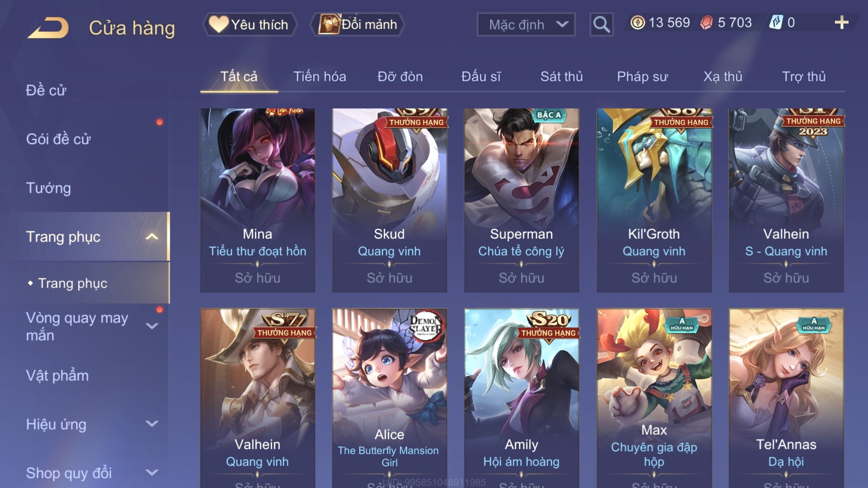Tap the heart icon for Yêu thích
The height and width of the screenshot is (488, 868).
pyautogui.click(x=219, y=24)
